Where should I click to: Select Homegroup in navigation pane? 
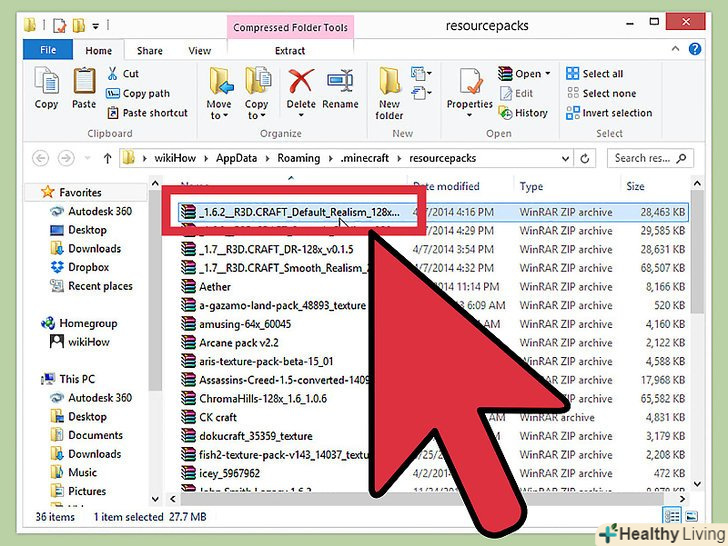(79, 323)
